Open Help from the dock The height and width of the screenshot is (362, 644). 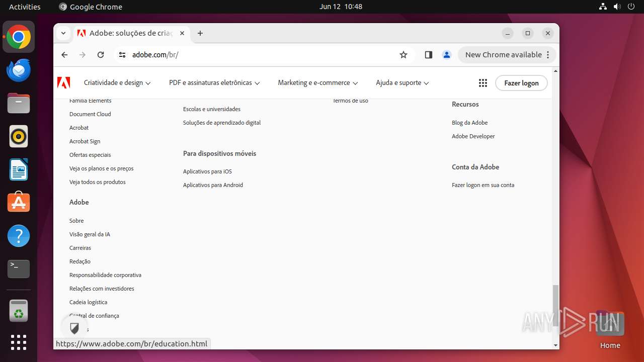(19, 236)
